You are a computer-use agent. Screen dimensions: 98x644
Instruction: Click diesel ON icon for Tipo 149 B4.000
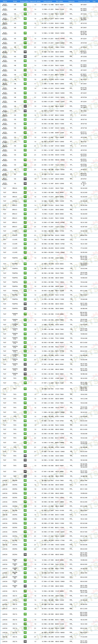pos(25,456)
